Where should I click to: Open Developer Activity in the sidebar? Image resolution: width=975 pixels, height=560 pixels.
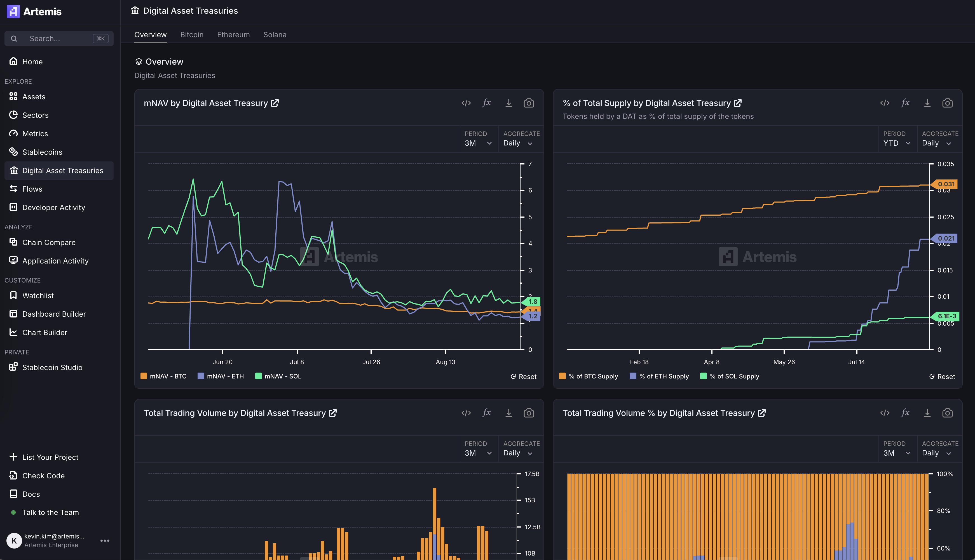[59, 207]
